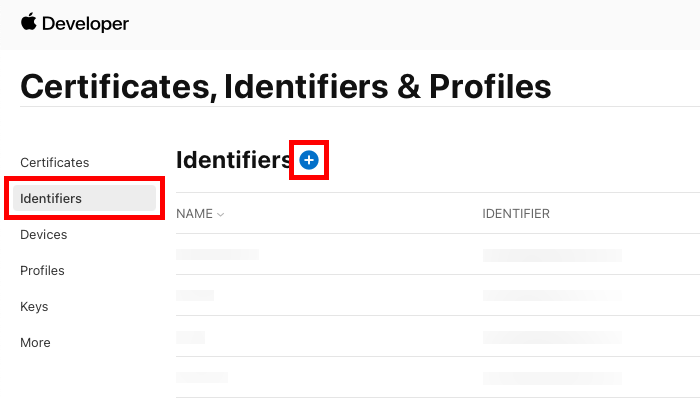Image resolution: width=700 pixels, height=400 pixels.
Task: Click the Certificates, Identifiers & Profiles title
Action: tap(286, 86)
